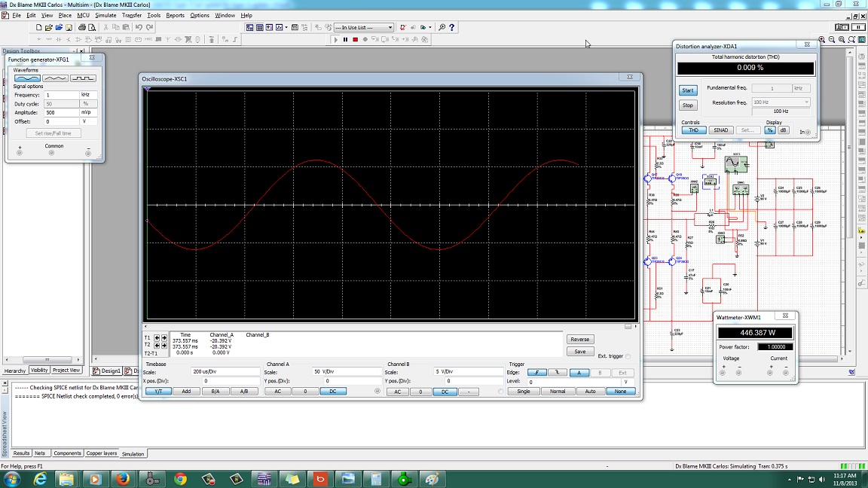Switch to the Components tab

tap(68, 453)
